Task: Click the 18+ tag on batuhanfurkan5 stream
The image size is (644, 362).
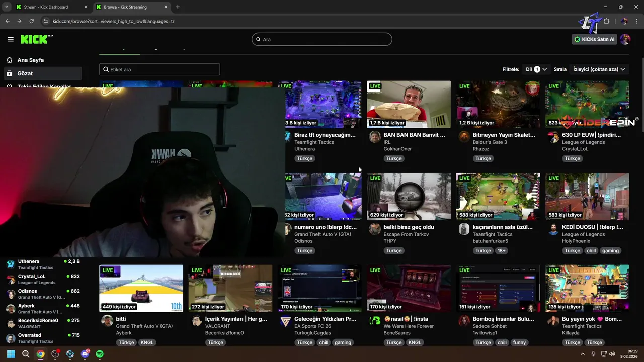Action: [502, 250]
